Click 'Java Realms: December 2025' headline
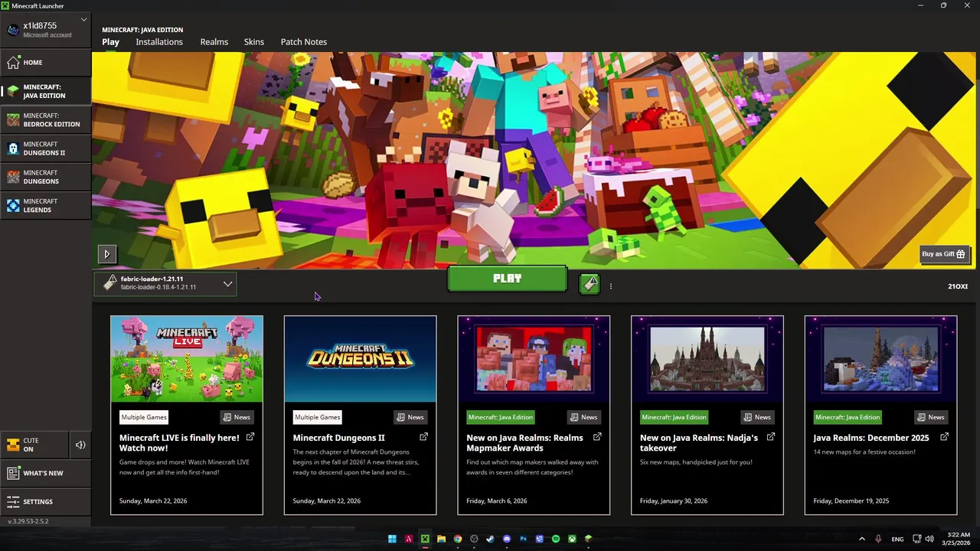The height and width of the screenshot is (551, 980). pyautogui.click(x=871, y=438)
